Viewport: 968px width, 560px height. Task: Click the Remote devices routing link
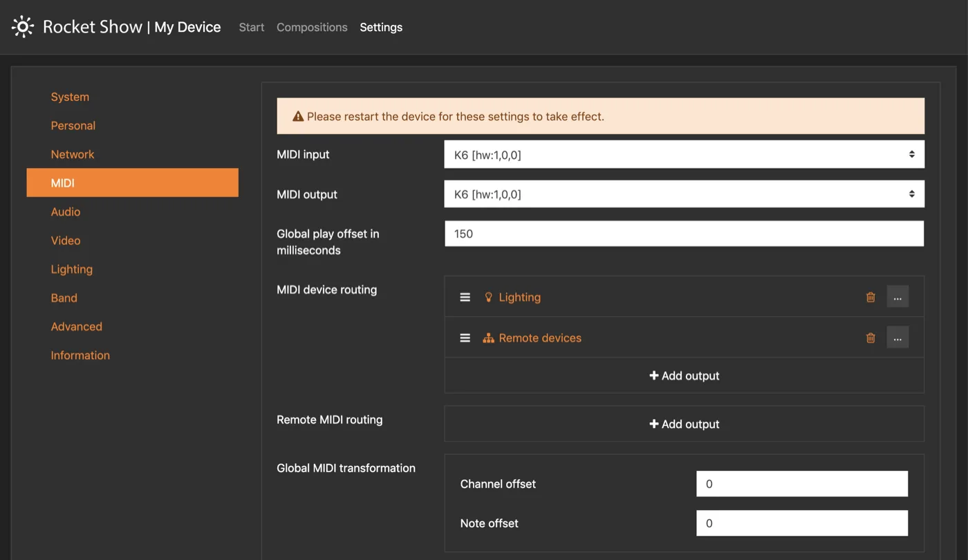(x=540, y=338)
